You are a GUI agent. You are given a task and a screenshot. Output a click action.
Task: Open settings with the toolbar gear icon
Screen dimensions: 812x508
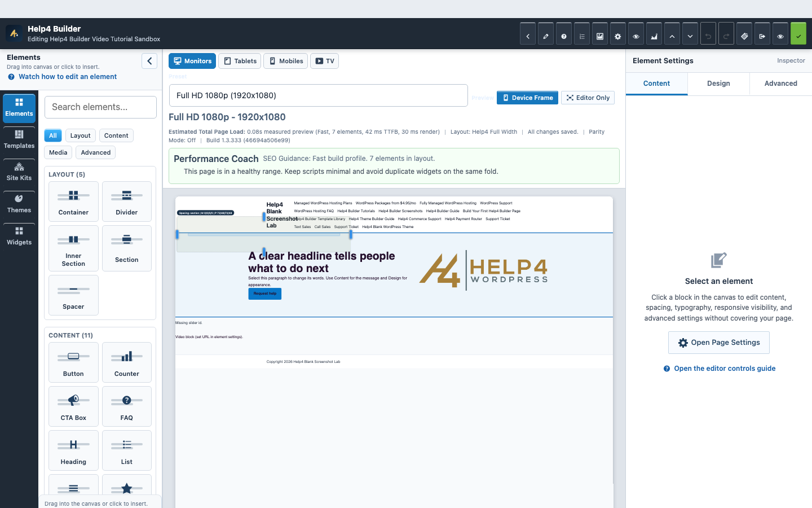(618, 34)
